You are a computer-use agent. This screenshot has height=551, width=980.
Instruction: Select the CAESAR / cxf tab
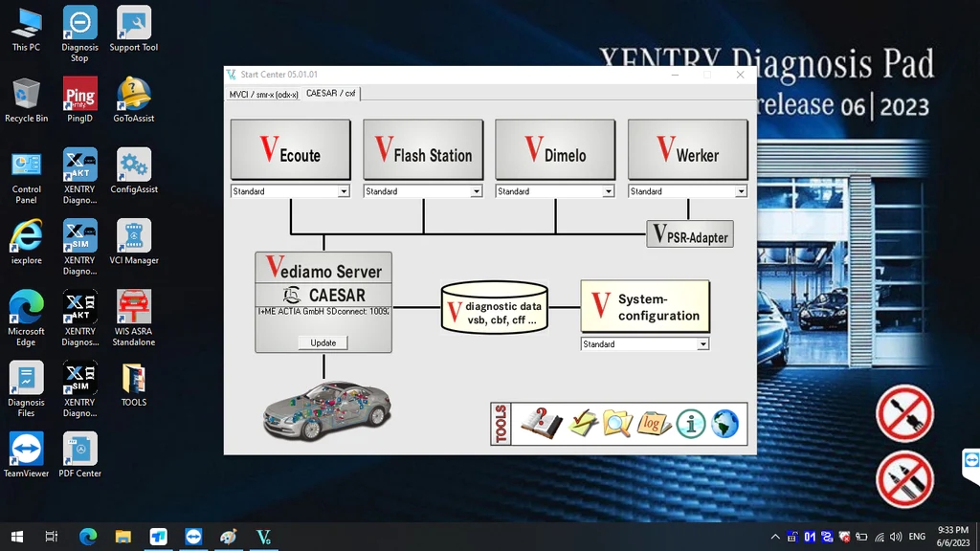point(330,93)
